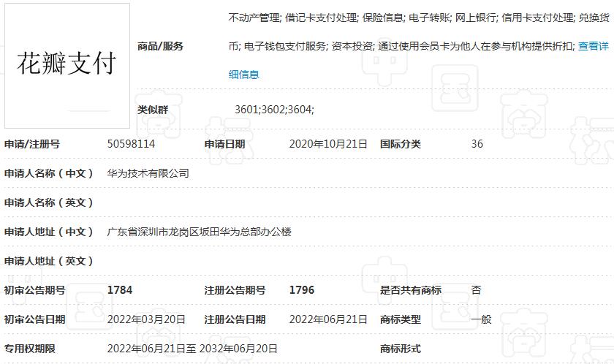Click registration announcement date 2022年06月21日
614x364 pixels.
coord(328,319)
